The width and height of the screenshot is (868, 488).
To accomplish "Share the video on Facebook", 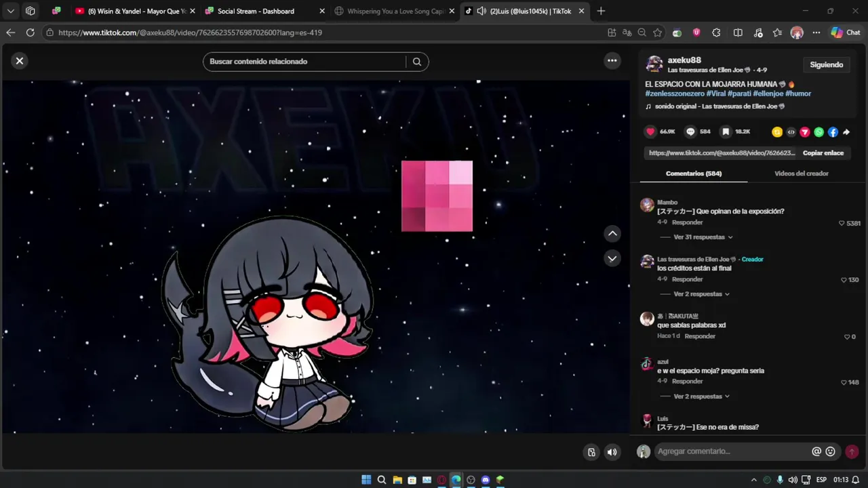I will (x=833, y=132).
